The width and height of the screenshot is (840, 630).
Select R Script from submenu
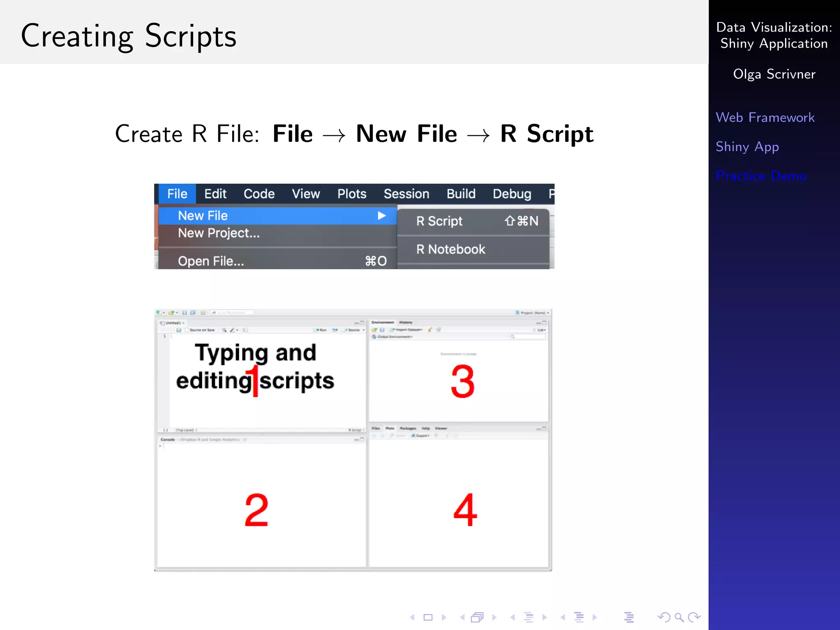(x=439, y=221)
